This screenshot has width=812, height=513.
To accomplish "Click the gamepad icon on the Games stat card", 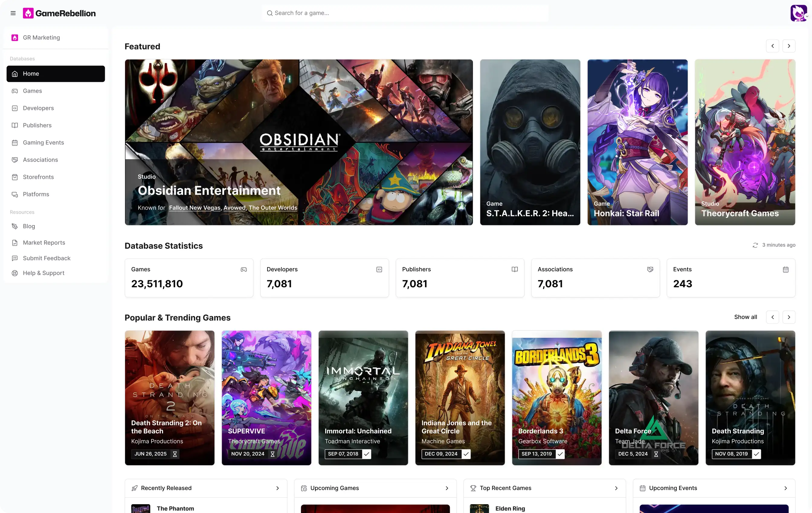I will click(244, 269).
